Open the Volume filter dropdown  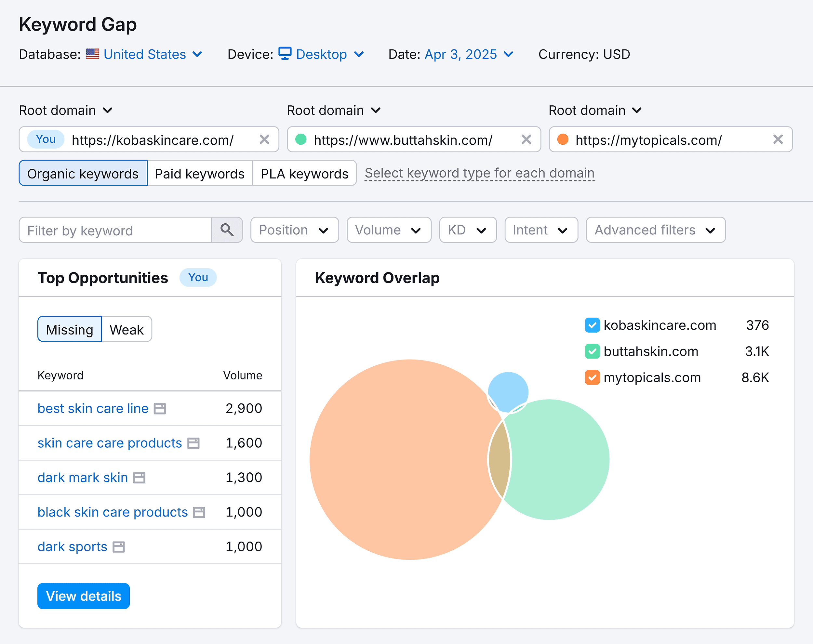(389, 230)
